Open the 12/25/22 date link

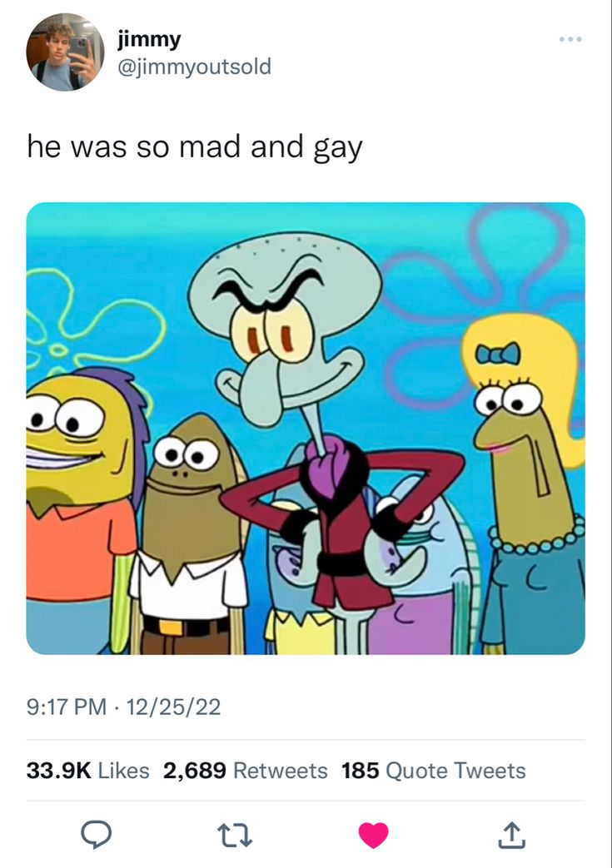click(174, 707)
